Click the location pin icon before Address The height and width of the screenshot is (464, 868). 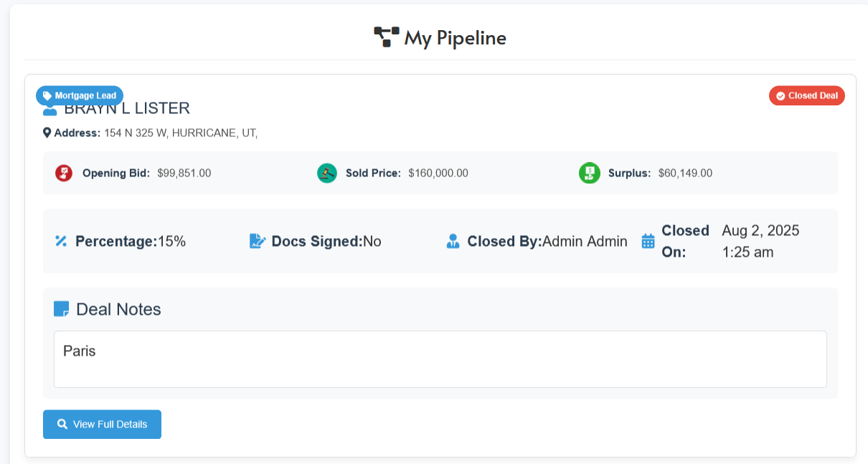click(x=47, y=133)
